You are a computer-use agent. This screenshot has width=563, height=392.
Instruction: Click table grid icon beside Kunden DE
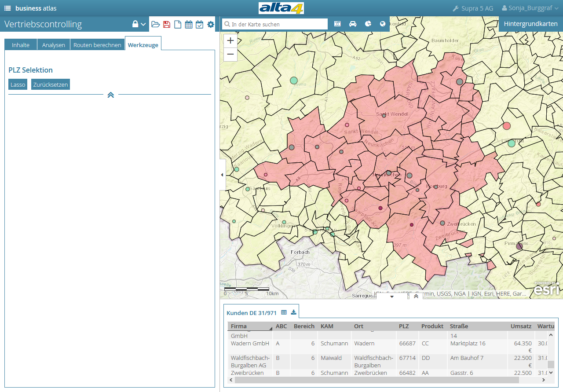[x=284, y=312]
